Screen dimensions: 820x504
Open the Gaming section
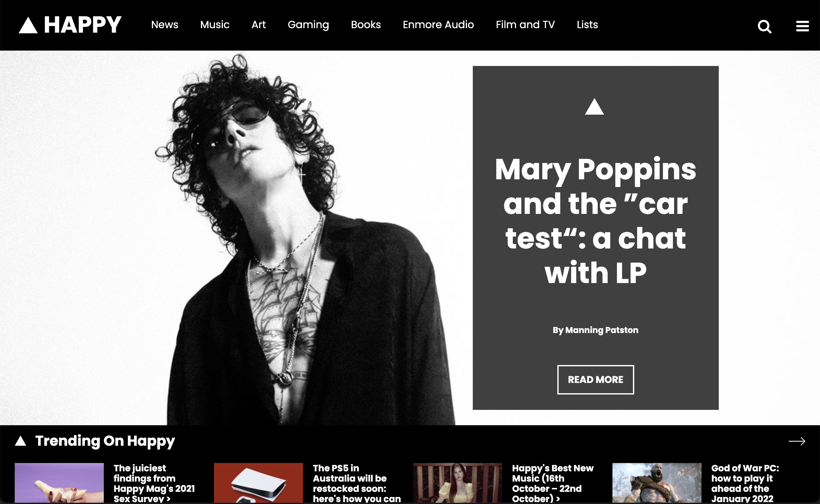point(308,25)
